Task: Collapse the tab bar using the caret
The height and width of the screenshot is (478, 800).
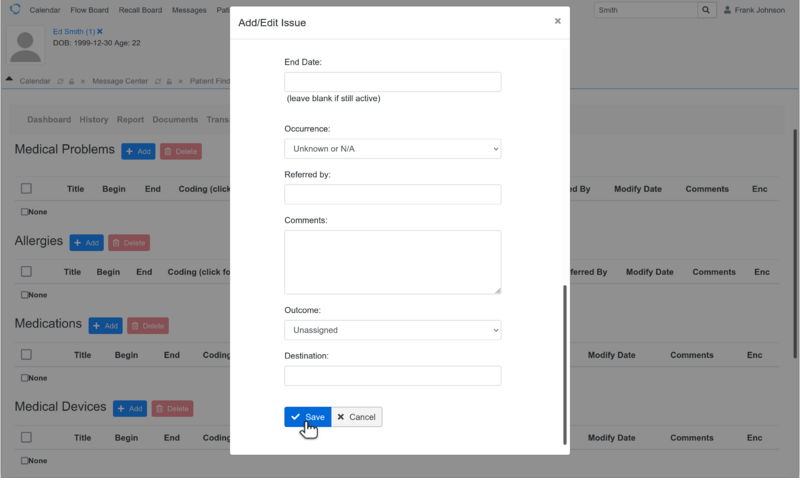Action: pyautogui.click(x=9, y=79)
